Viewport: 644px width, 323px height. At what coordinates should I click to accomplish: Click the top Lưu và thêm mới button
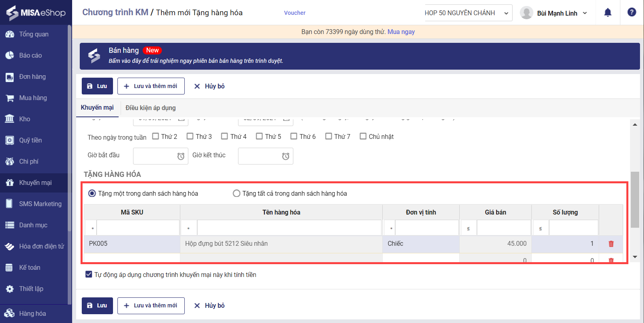pos(151,86)
